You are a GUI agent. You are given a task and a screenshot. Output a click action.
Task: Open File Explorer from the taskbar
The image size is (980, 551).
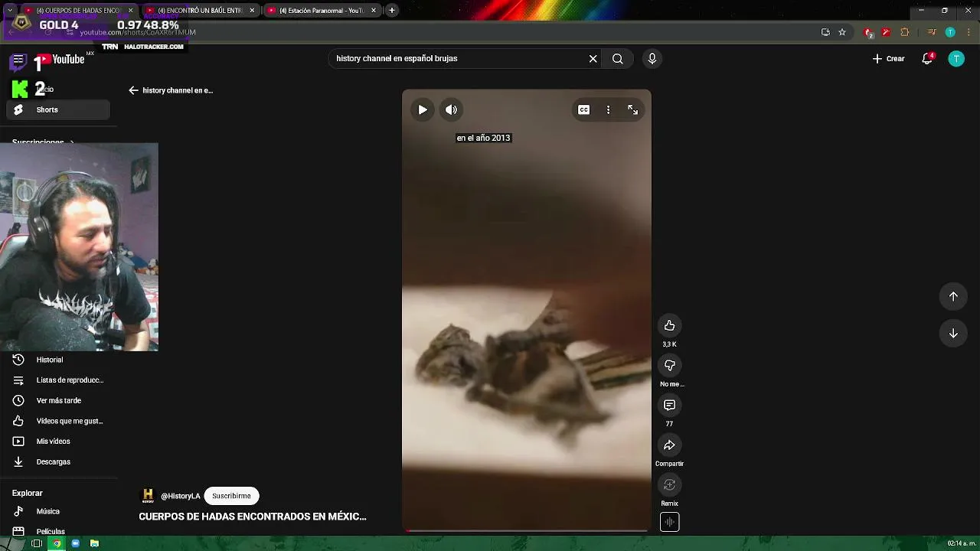94,543
